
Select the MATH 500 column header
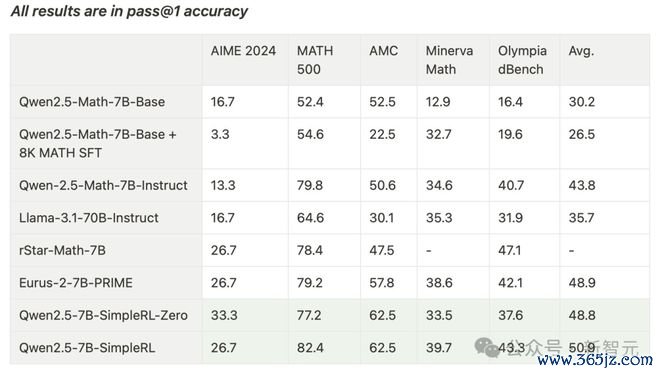[315, 60]
